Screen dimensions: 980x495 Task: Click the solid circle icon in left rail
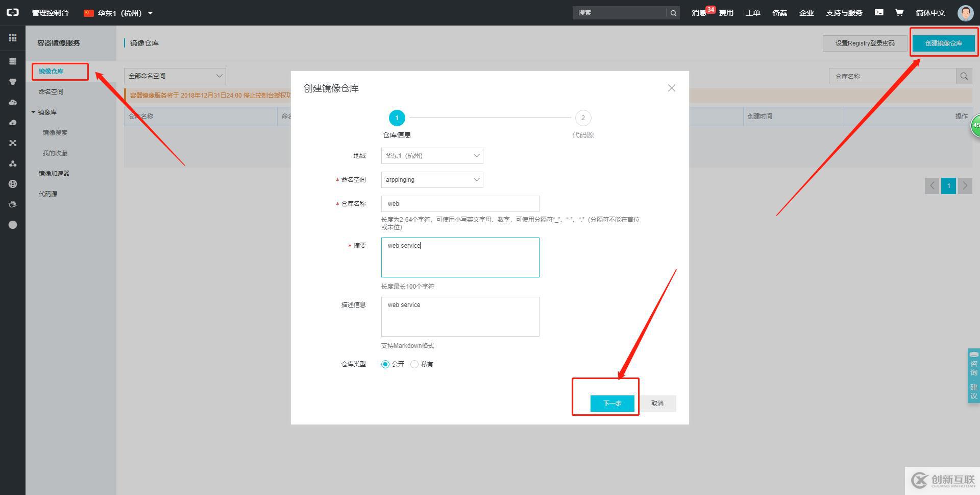tap(13, 225)
